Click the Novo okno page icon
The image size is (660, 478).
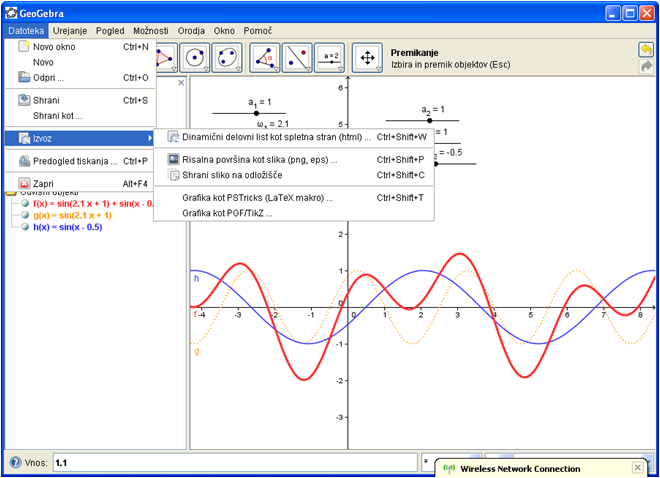click(24, 46)
